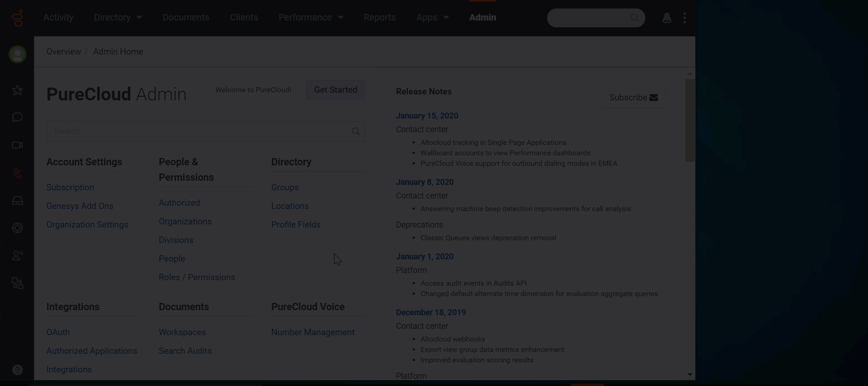Open the Documents menu item

click(x=186, y=17)
